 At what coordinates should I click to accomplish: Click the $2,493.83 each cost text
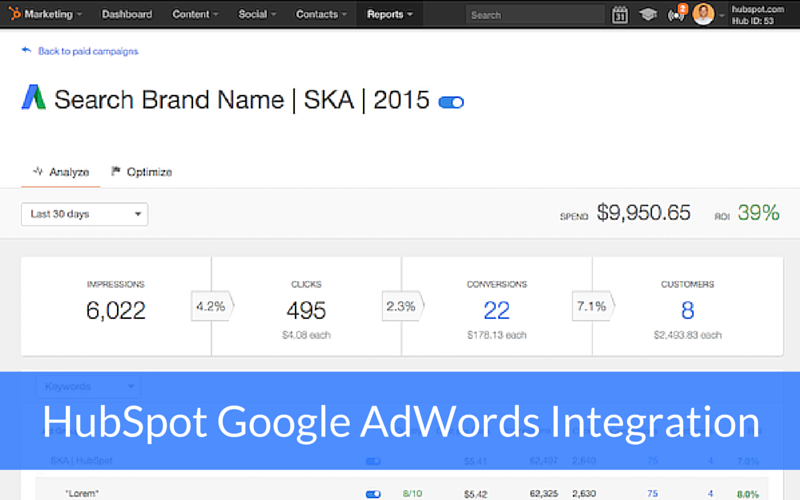(x=687, y=335)
